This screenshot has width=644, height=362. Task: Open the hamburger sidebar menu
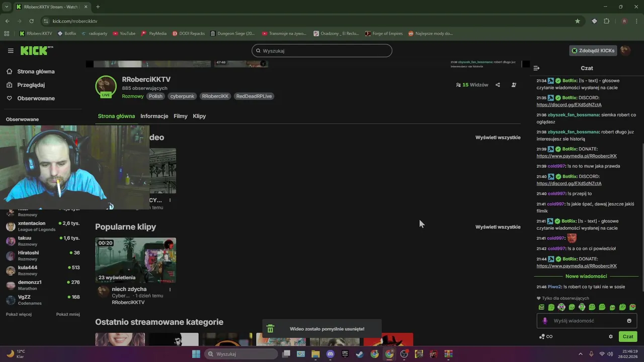pos(11,51)
